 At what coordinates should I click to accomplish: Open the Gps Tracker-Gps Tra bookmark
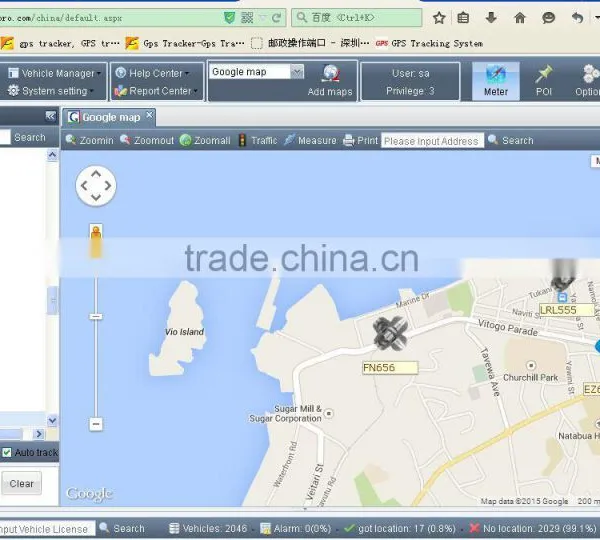tap(185, 43)
